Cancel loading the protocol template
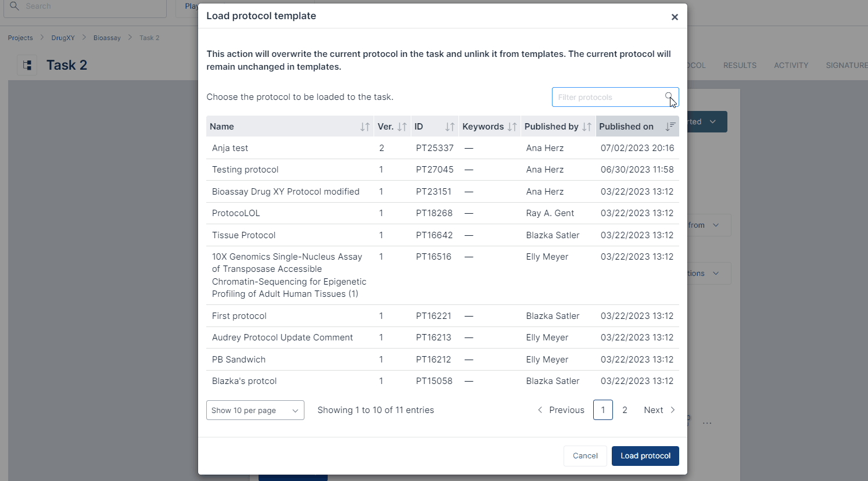This screenshot has height=481, width=868. (585, 456)
